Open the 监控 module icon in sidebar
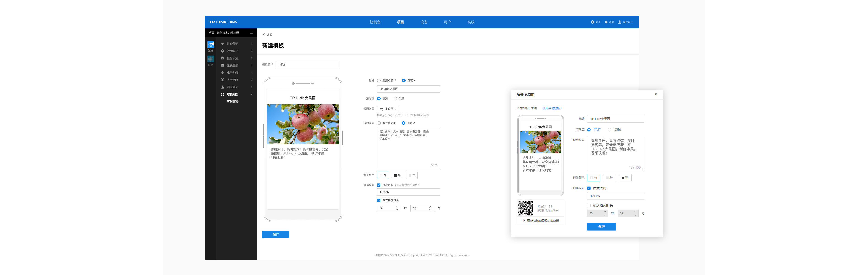This screenshot has height=275, width=868. (x=211, y=45)
